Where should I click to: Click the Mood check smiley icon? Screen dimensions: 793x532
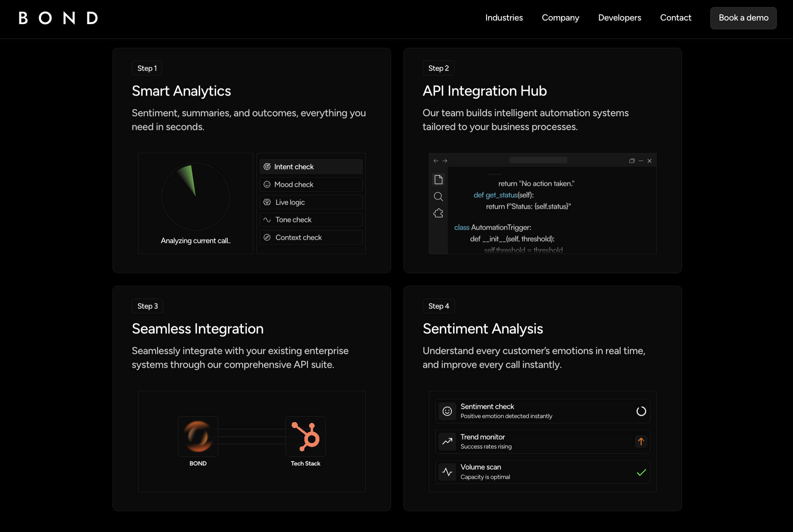[x=267, y=185]
